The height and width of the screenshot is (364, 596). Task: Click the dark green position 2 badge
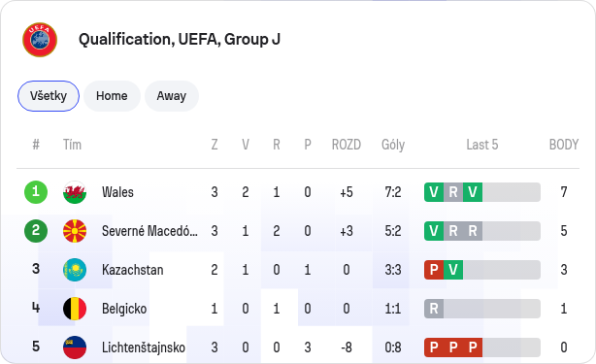(x=36, y=231)
